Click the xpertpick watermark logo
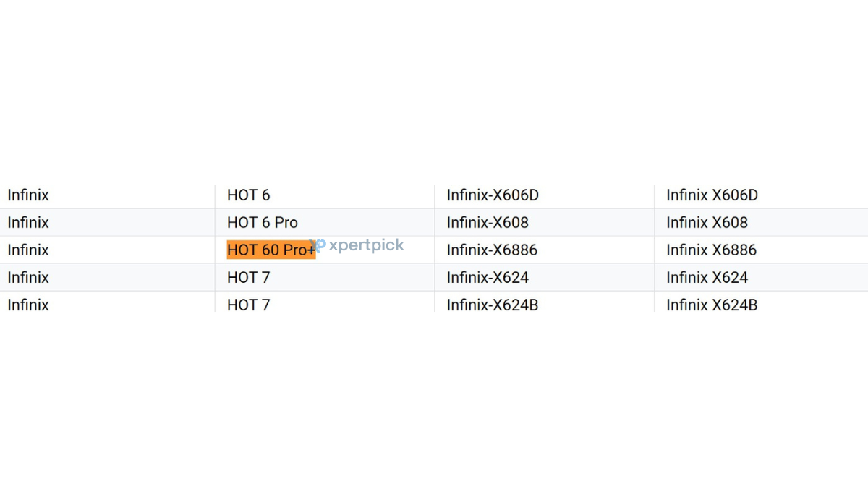 pyautogui.click(x=357, y=245)
